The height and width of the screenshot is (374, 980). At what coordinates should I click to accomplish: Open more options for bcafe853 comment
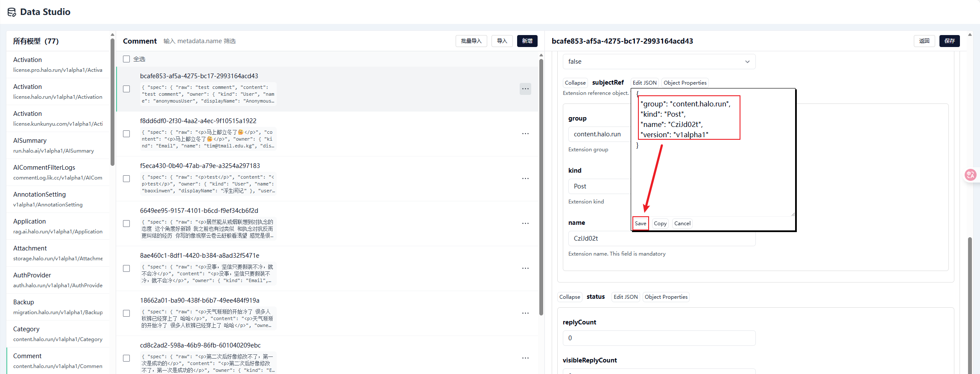coord(525,89)
